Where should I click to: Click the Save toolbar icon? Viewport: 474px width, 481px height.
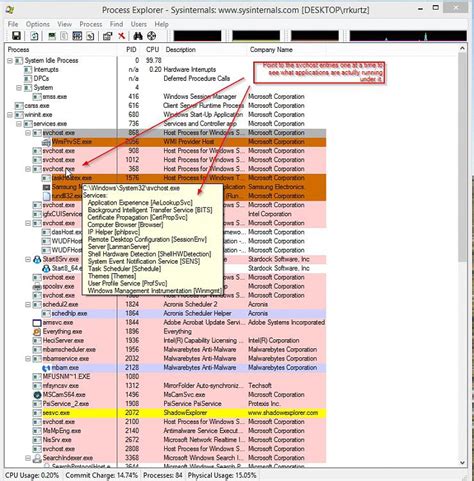click(16, 36)
